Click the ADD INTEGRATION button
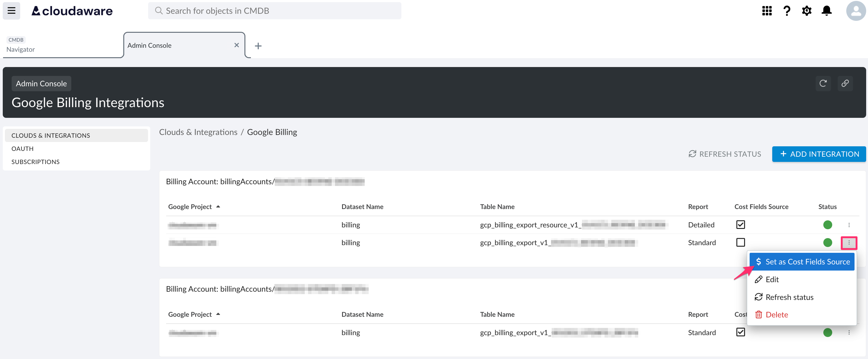Viewport: 868px width, 359px height. pyautogui.click(x=819, y=154)
